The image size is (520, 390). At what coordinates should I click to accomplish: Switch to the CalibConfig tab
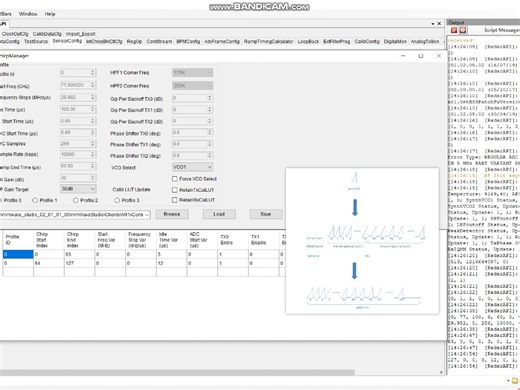coord(367,42)
